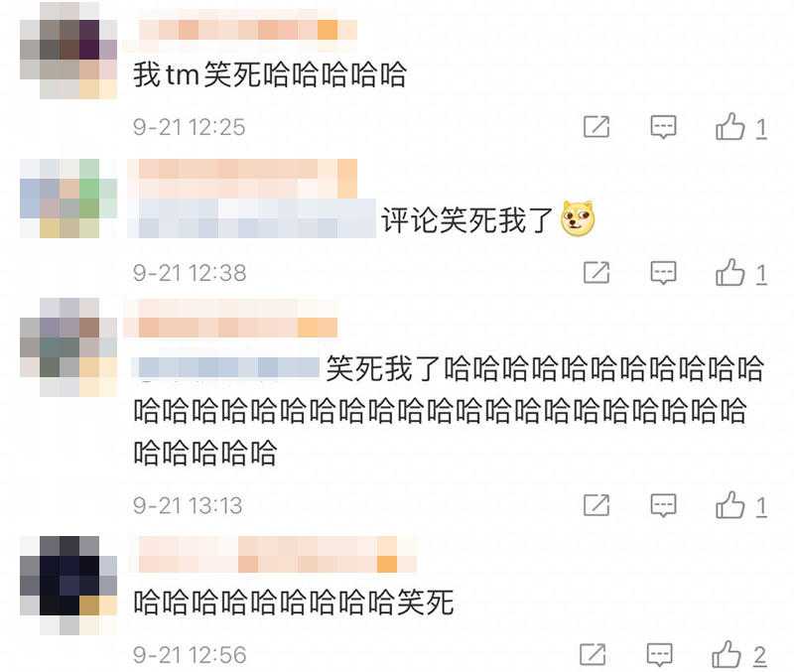
Task: Open the comment bubble on 12:56 comment
Action: pos(659,655)
